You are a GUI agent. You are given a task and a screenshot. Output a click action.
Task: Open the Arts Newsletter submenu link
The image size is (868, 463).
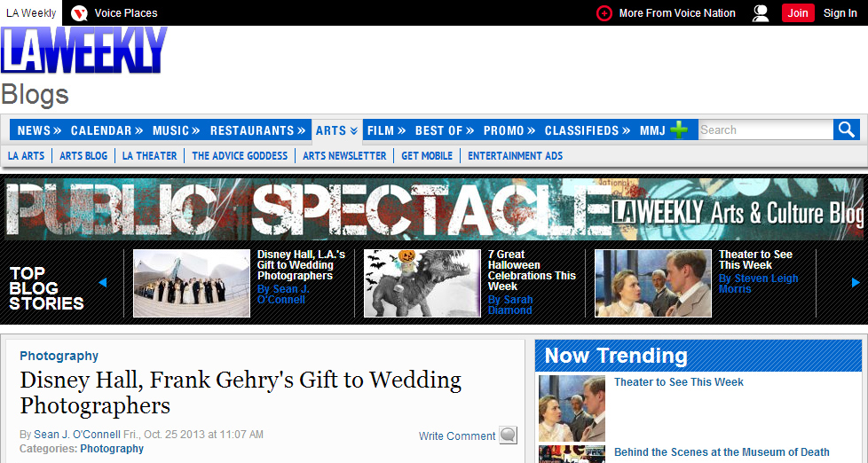coord(344,156)
